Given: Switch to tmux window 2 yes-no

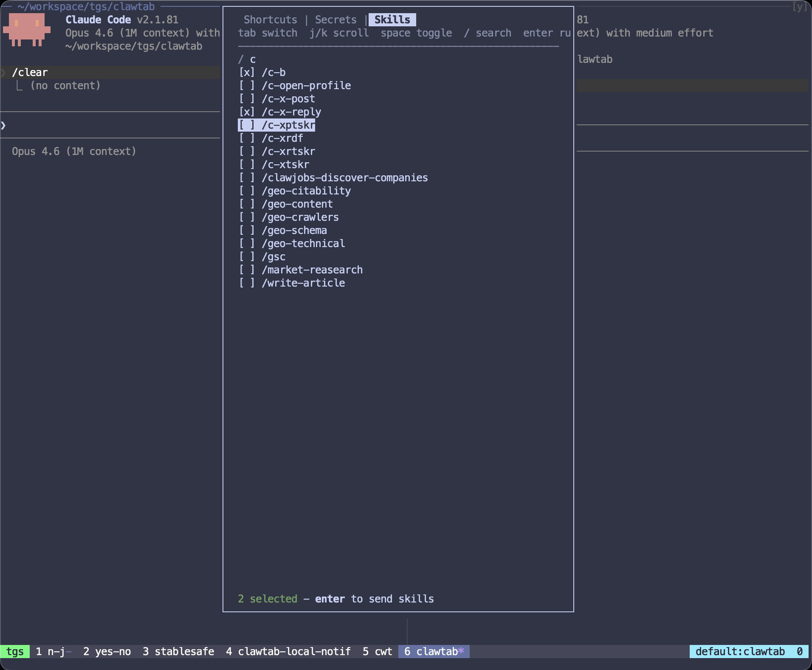Looking at the screenshot, I should (107, 651).
